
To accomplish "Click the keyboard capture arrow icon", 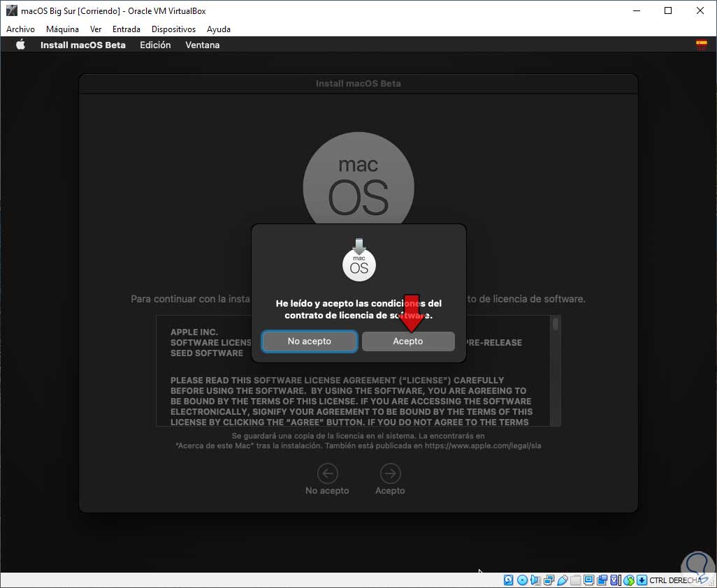I will click(642, 580).
